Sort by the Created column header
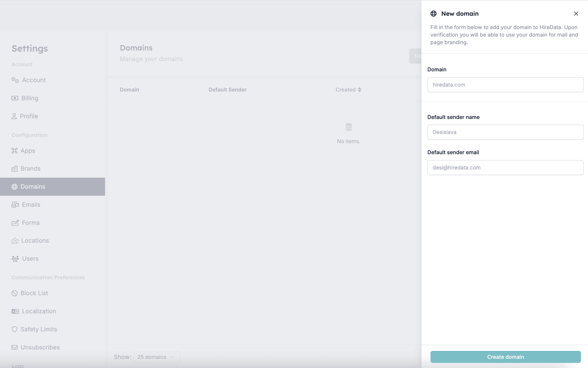The image size is (588, 368). [348, 90]
